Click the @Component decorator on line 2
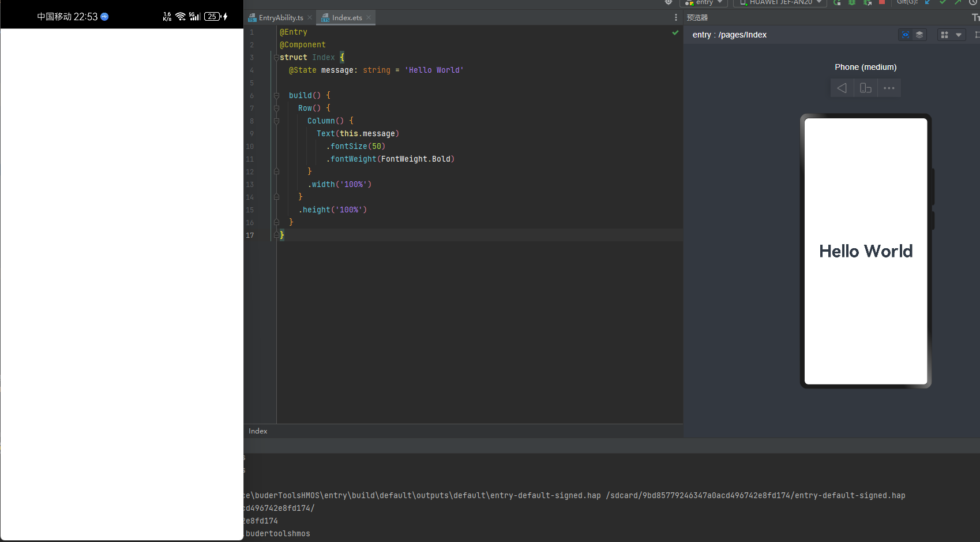Image resolution: width=980 pixels, height=542 pixels. pos(303,45)
